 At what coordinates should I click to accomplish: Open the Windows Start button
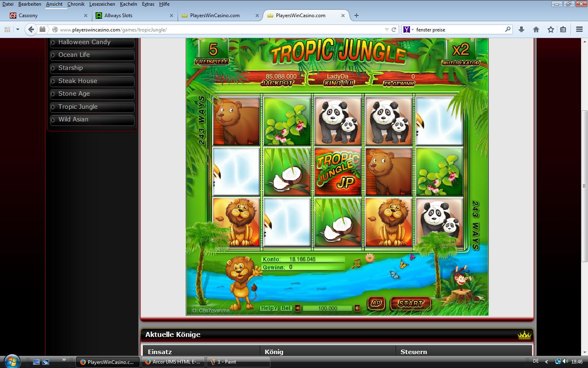tap(11, 361)
